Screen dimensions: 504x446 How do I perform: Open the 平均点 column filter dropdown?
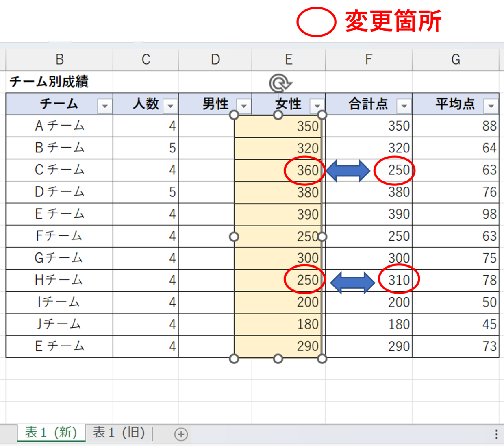point(491,106)
